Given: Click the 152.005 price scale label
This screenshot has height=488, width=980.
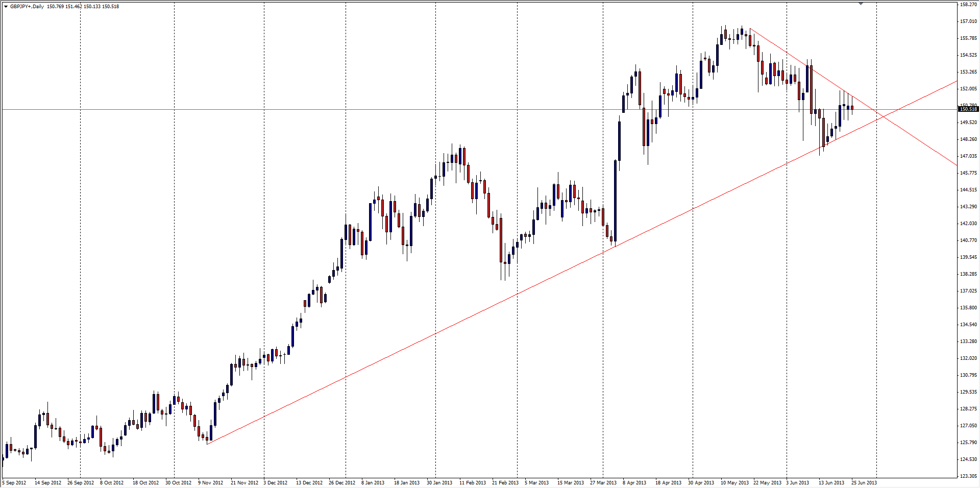Looking at the screenshot, I should click(968, 89).
